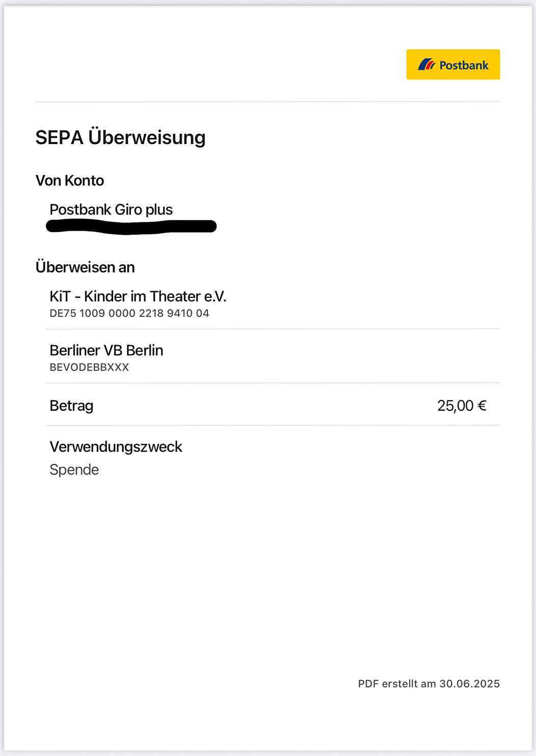Click the euro symbol beside the amount
Screen dimensions: 536x756
coord(481,406)
